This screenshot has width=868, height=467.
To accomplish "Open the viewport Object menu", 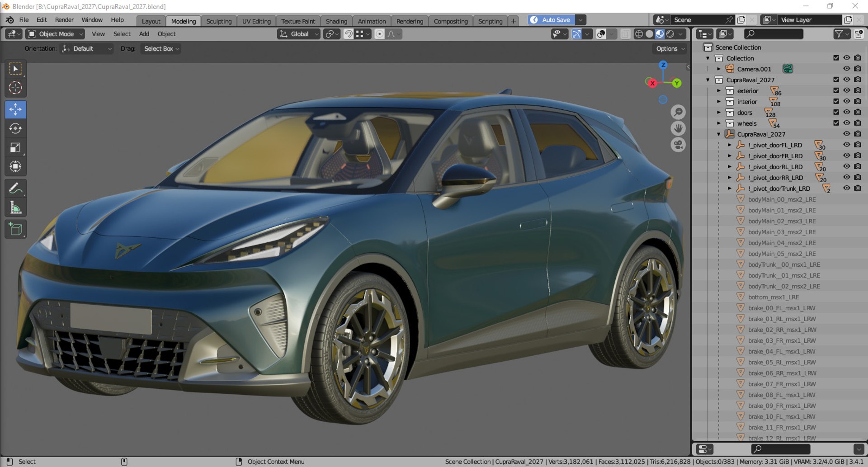I will coord(166,34).
